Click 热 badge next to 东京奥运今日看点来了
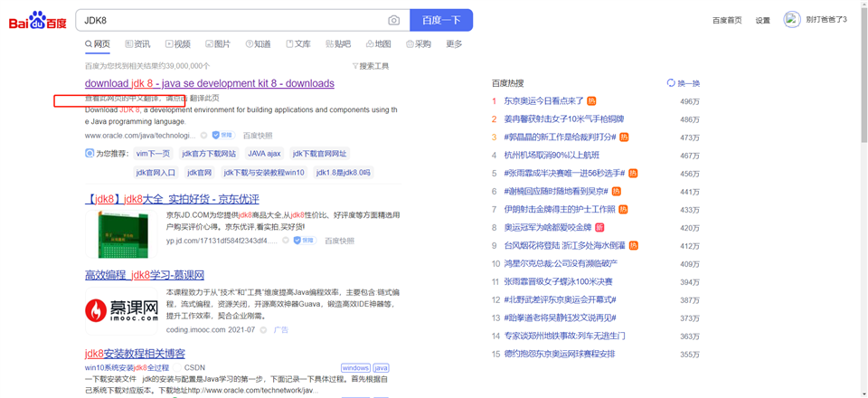The width and height of the screenshot is (868, 398). pos(591,100)
